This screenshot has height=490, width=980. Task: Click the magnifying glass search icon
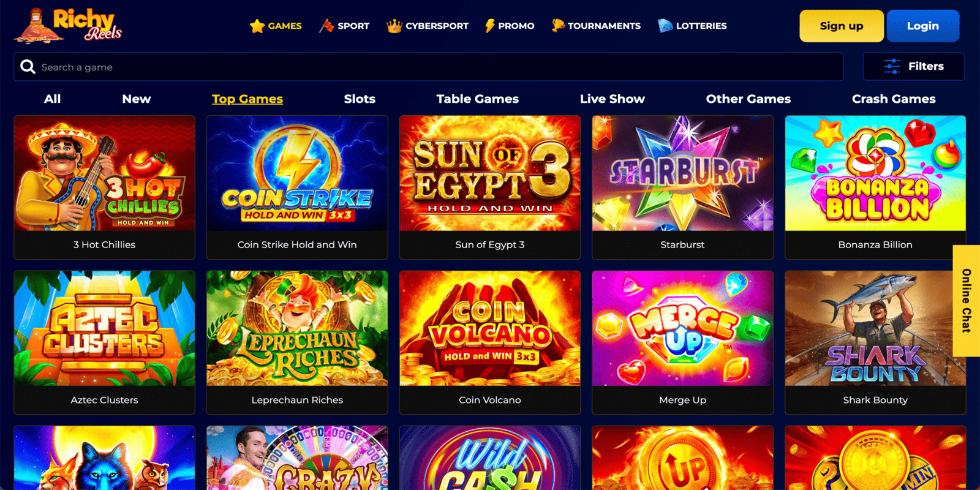(28, 67)
